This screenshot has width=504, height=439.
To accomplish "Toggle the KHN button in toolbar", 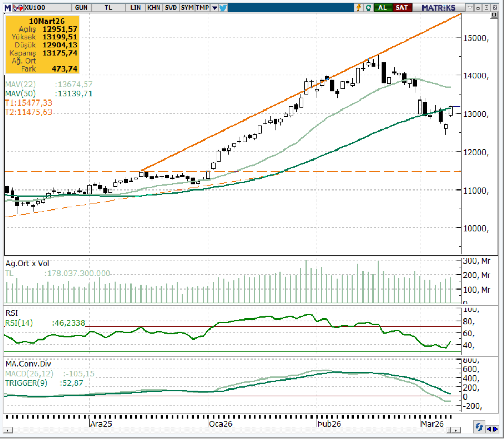I will pyautogui.click(x=154, y=8).
